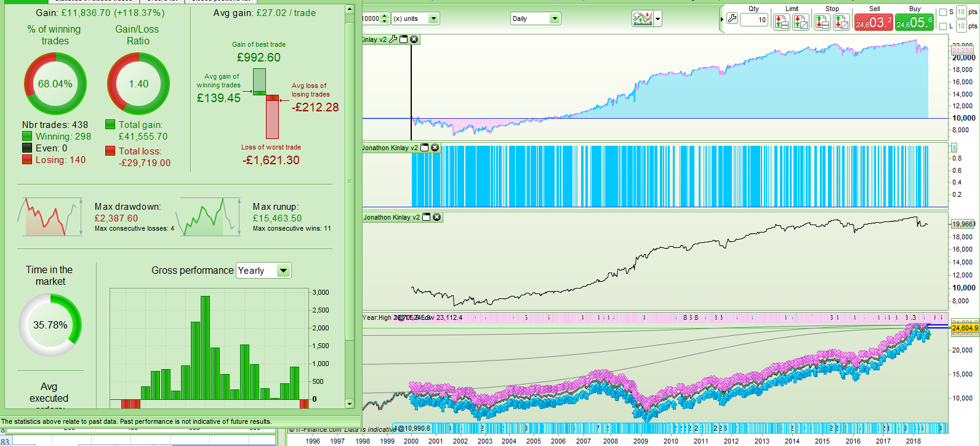Maximize the top equity curve panel

[x=404, y=39]
